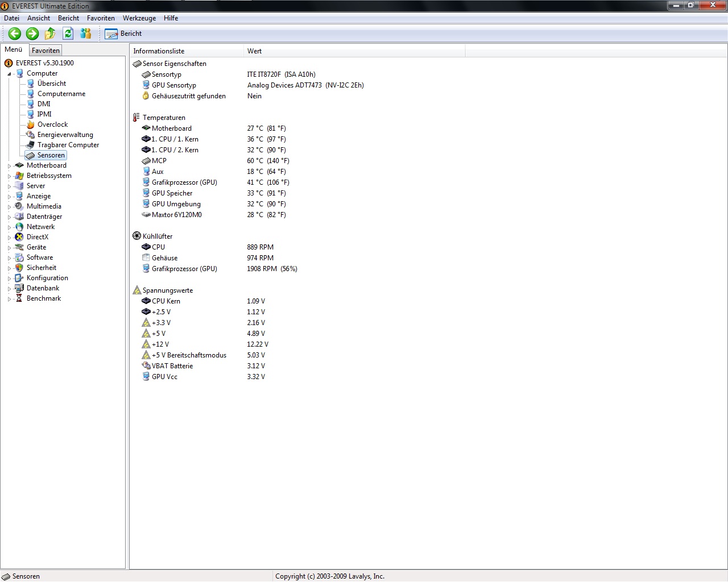Image resolution: width=728 pixels, height=582 pixels.
Task: Click the Motherboard icon in the tree
Action: pyautogui.click(x=19, y=165)
